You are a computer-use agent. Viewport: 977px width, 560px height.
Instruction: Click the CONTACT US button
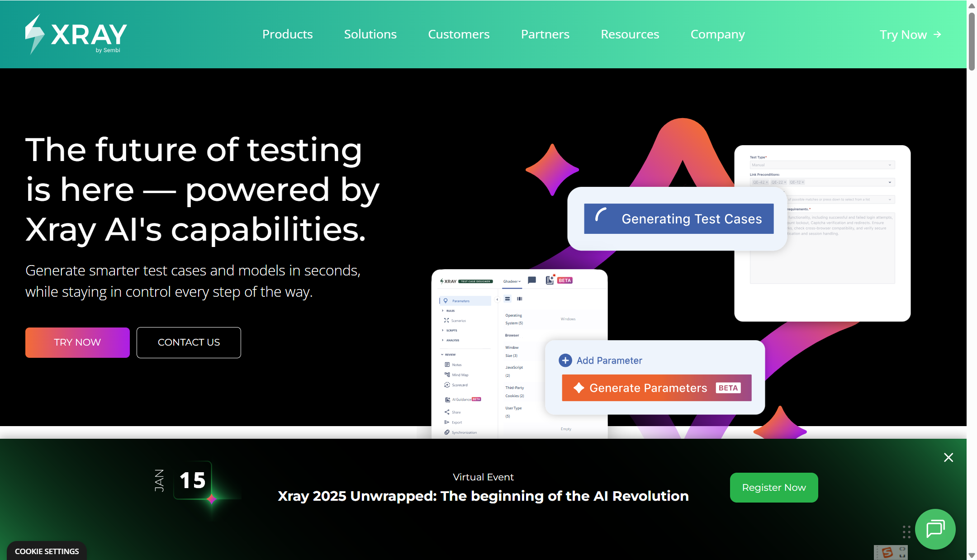(189, 342)
